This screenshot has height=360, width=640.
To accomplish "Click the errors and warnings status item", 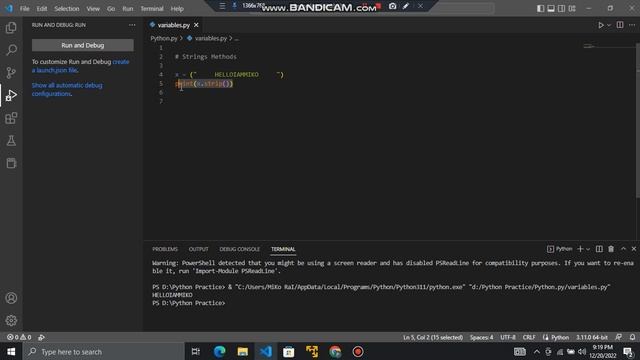I will click(19, 337).
